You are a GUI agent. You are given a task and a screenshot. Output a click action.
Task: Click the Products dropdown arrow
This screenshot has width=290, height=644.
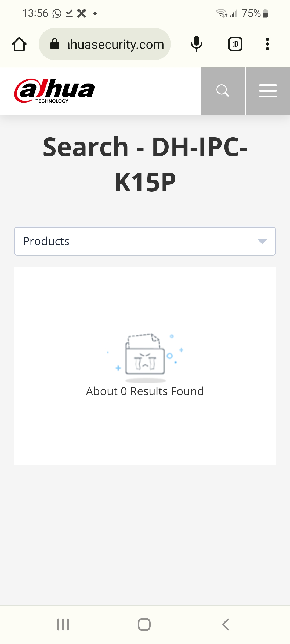pos(262,241)
